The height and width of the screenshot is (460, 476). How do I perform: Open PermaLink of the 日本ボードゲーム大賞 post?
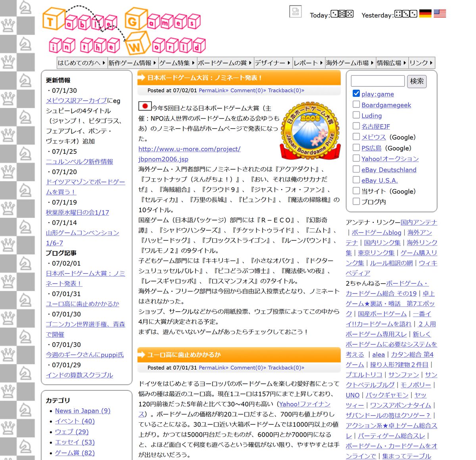[x=213, y=90]
